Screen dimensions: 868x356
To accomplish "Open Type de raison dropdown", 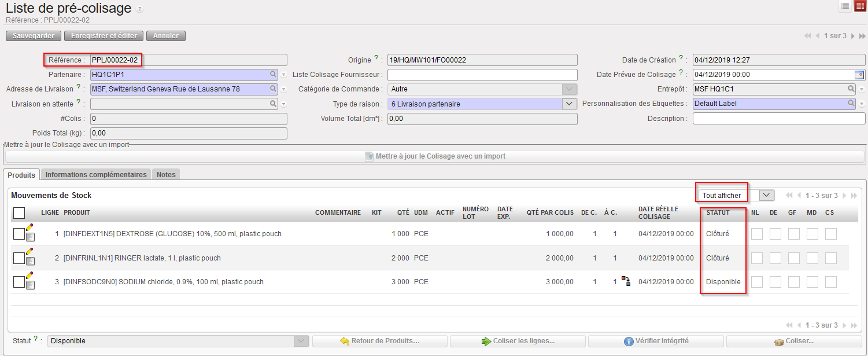I will click(x=570, y=104).
